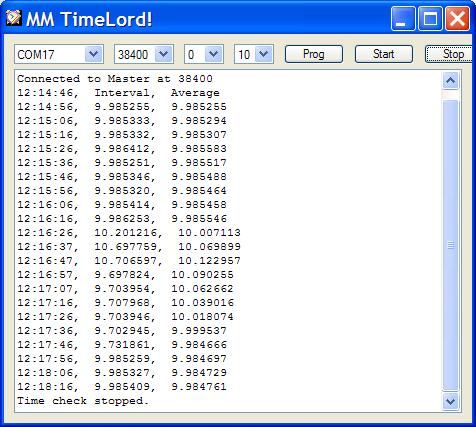
Task: Open the dropdown showing value 0
Action: (213, 54)
